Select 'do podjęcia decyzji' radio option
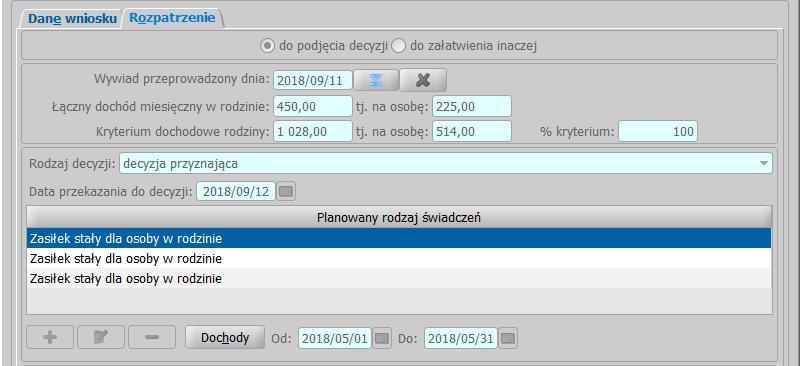Image resolution: width=800 pixels, height=366 pixels. click(x=324, y=46)
